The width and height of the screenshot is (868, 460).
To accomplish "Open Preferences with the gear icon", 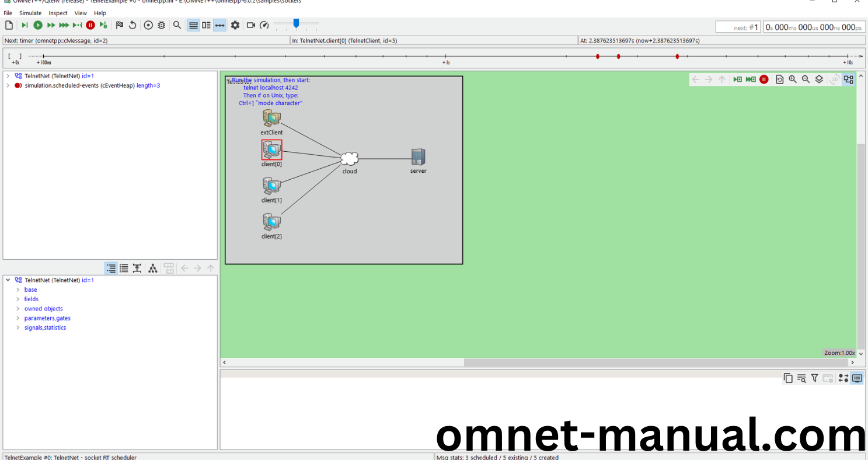I will [x=235, y=25].
